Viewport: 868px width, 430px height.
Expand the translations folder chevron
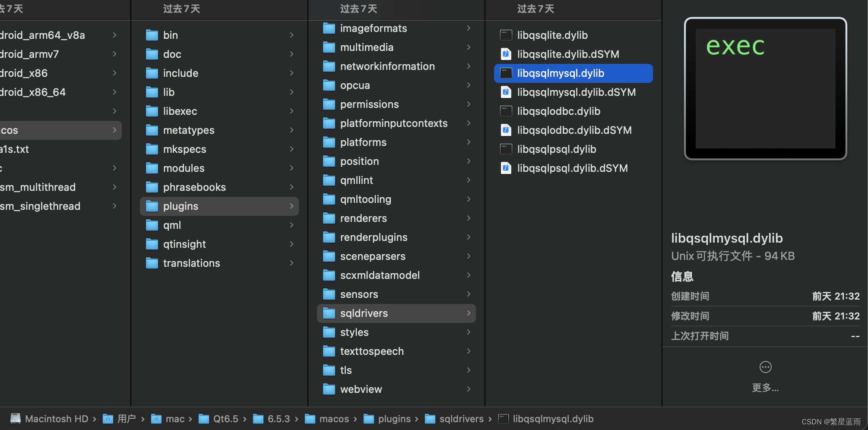[x=292, y=263]
